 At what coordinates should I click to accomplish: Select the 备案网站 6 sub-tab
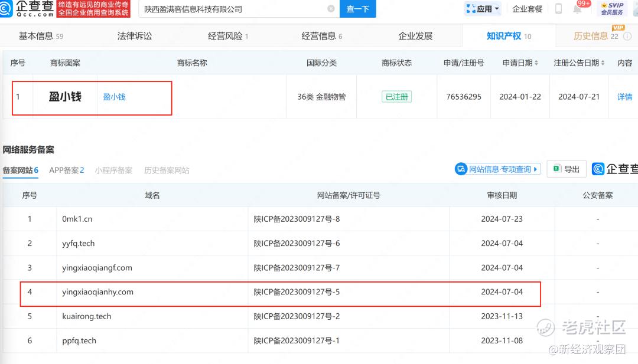(20, 170)
